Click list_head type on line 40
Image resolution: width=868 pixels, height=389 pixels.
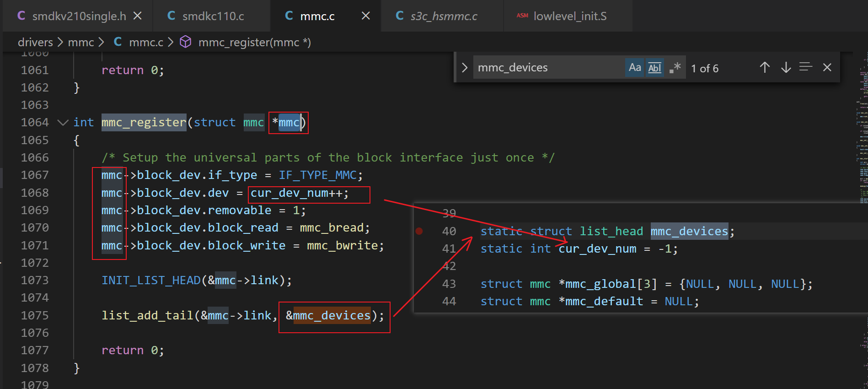pos(611,232)
